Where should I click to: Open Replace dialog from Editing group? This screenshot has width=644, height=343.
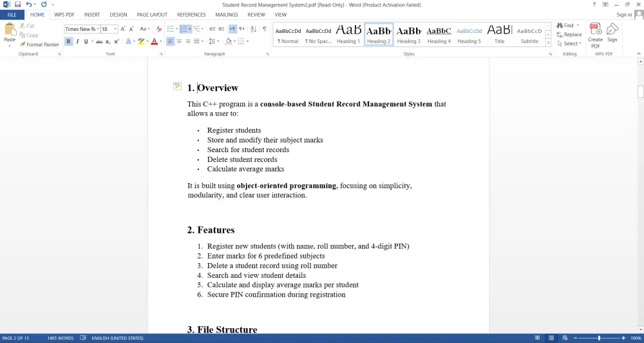(x=569, y=35)
